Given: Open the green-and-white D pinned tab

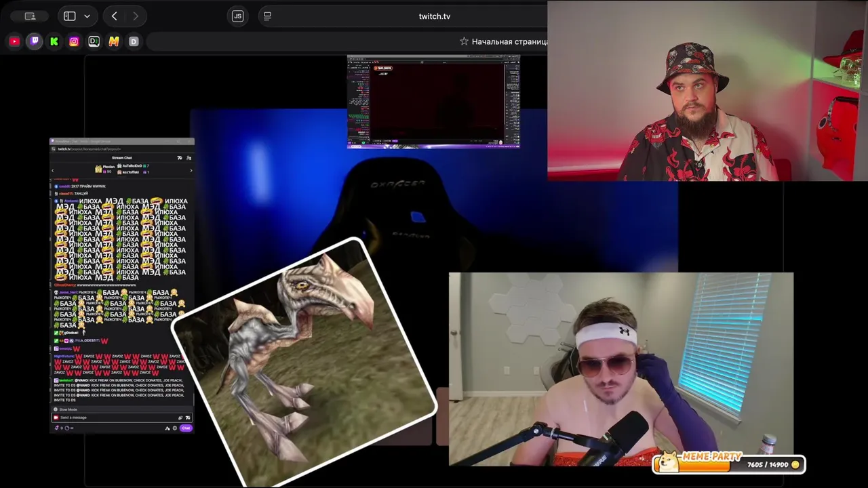Looking at the screenshot, I should pyautogui.click(x=94, y=41).
